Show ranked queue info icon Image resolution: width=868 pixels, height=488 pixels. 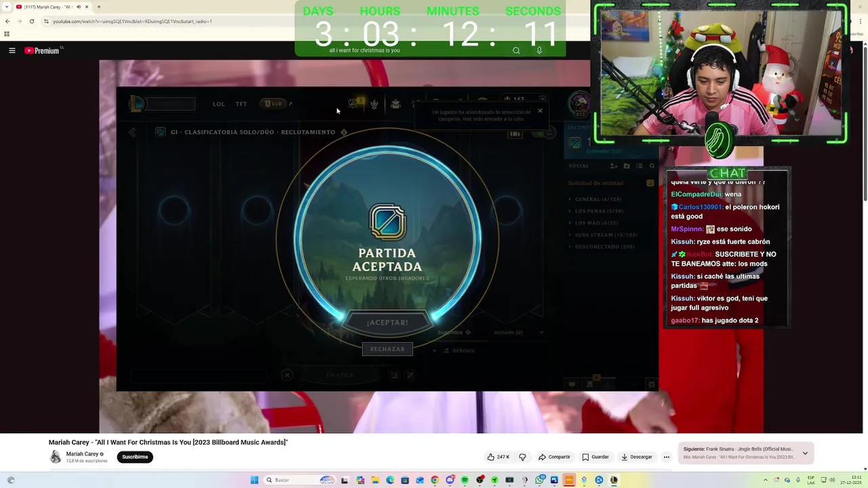[344, 132]
